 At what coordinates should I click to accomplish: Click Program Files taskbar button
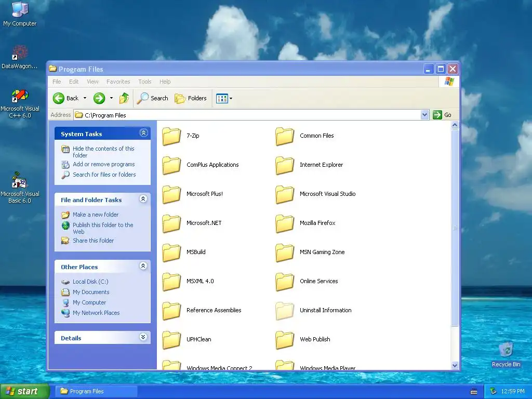[96, 392]
